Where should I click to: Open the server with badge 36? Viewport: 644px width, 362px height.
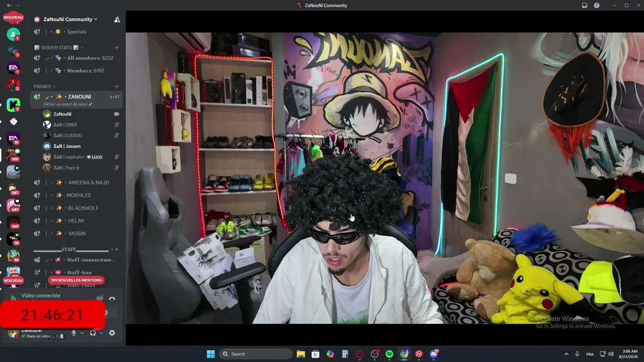click(13, 255)
